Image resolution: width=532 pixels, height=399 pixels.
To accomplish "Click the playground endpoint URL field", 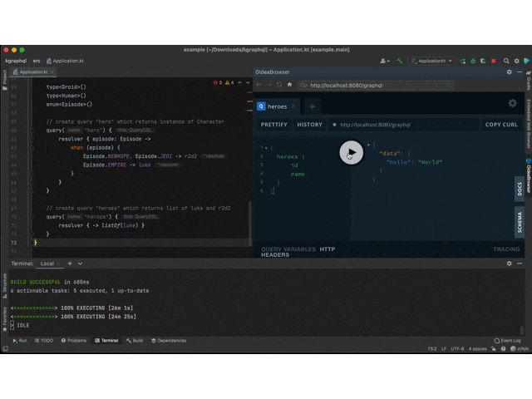I will 404,125.
